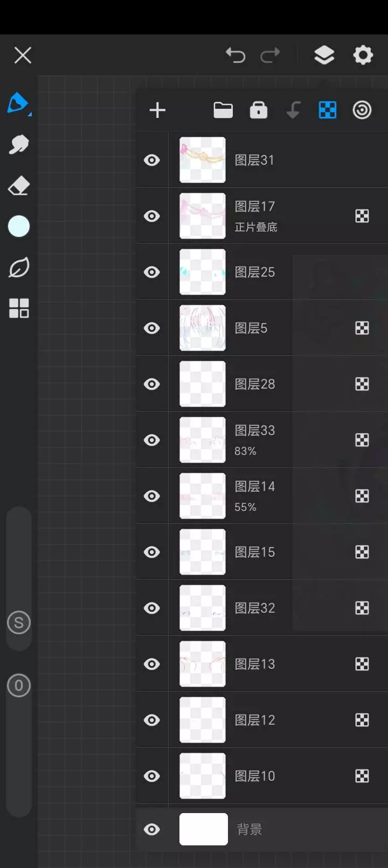Viewport: 388px width, 868px height.
Task: Open the four-square grid tools menu
Action: pos(19,309)
